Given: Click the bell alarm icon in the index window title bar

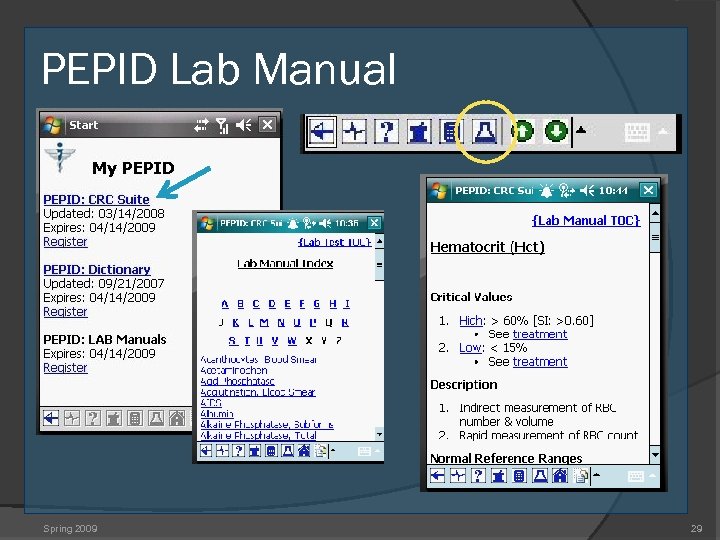Looking at the screenshot, I should pyautogui.click(x=292, y=223).
